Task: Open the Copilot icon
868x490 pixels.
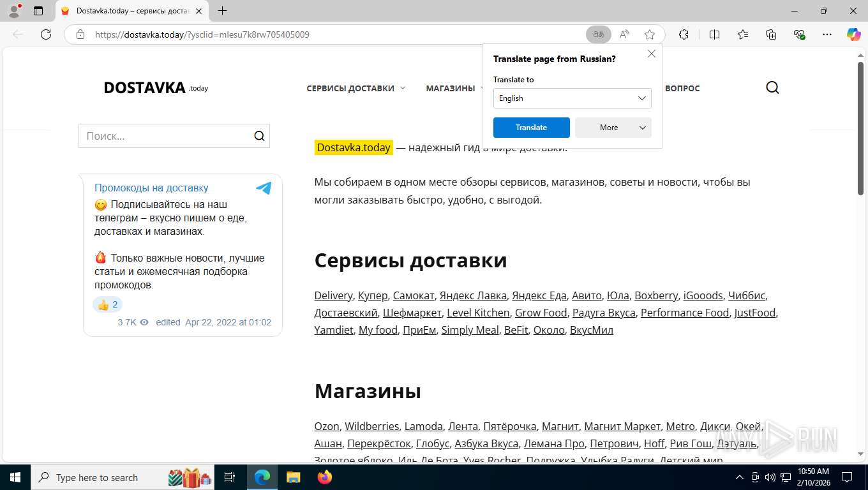Action: click(x=854, y=34)
